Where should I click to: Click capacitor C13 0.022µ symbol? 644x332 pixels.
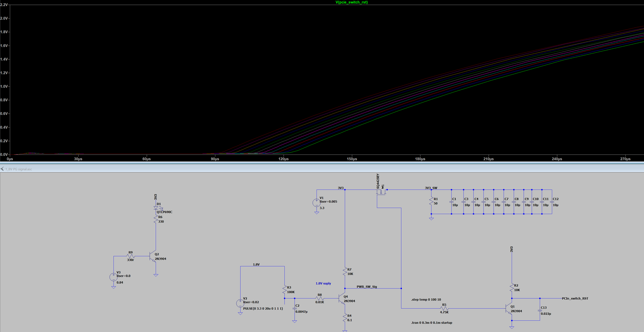point(540,311)
